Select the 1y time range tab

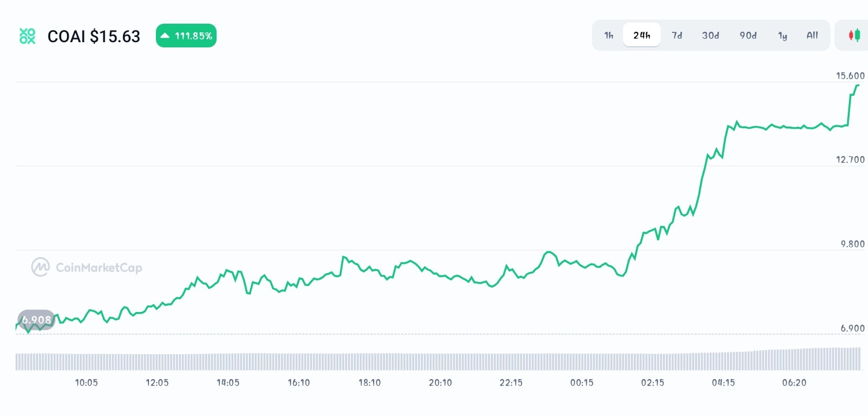point(783,35)
